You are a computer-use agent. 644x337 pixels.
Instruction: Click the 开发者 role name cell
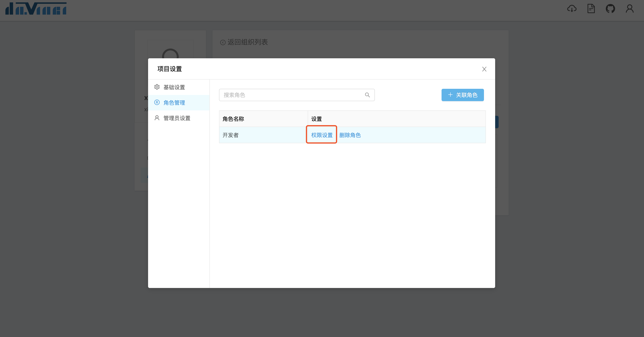(230, 135)
